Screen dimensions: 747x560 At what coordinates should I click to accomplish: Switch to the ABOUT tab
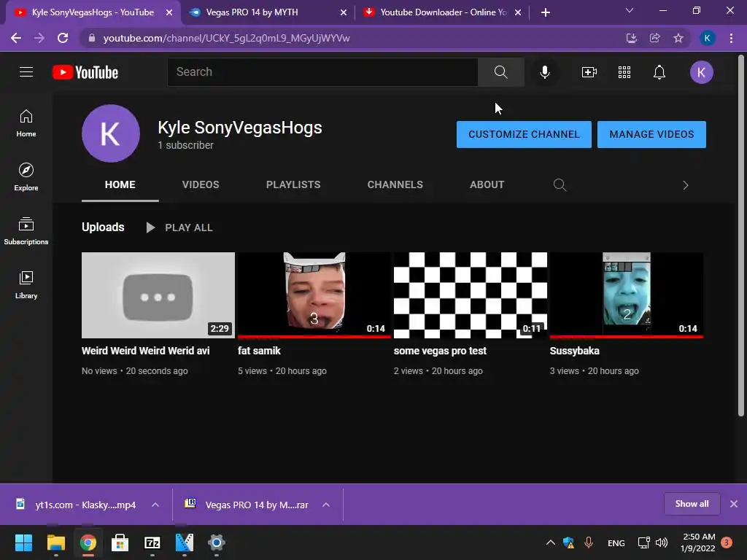pyautogui.click(x=487, y=184)
